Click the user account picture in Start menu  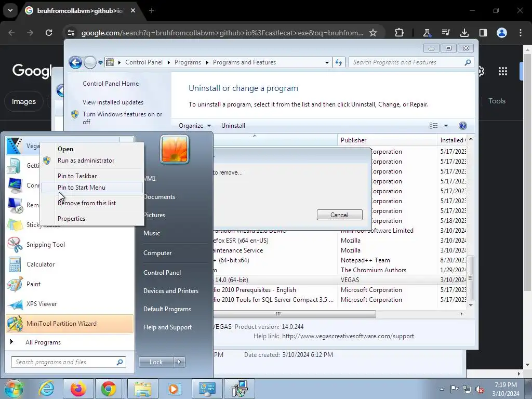point(175,149)
